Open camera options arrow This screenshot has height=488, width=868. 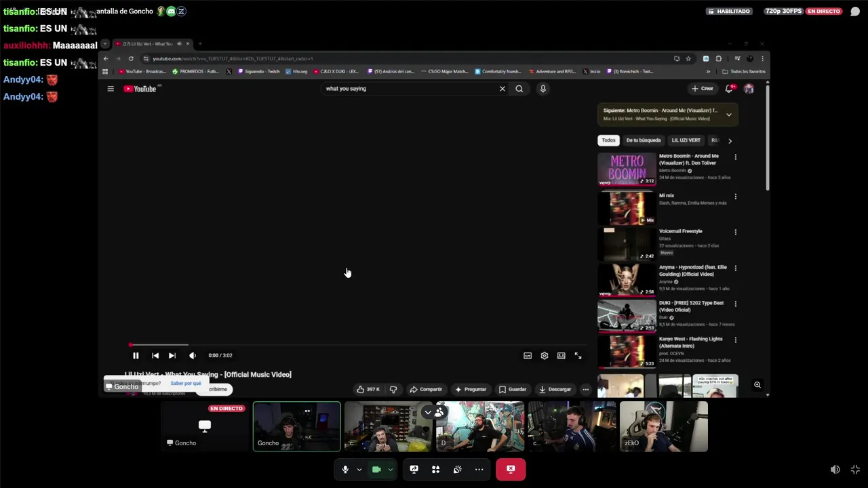(x=390, y=469)
